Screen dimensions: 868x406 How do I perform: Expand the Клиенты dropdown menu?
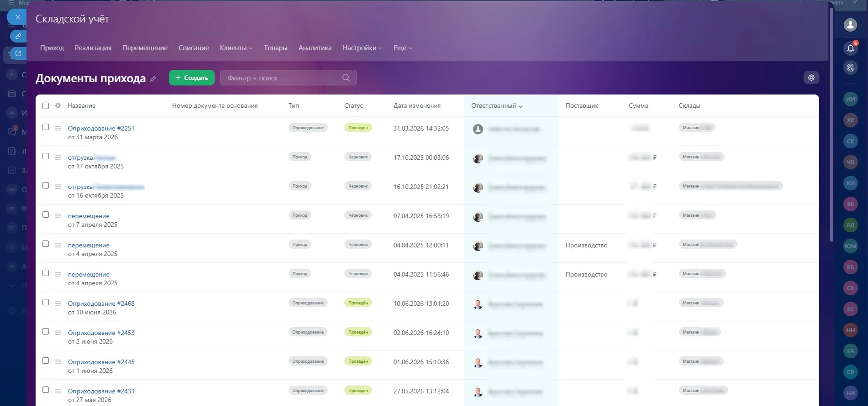236,48
